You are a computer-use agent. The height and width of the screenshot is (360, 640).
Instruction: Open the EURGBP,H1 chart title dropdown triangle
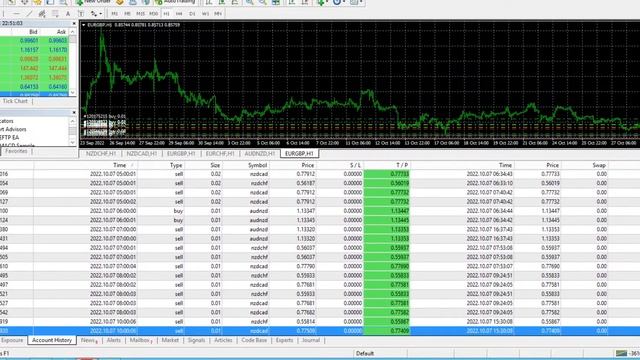coord(83,25)
